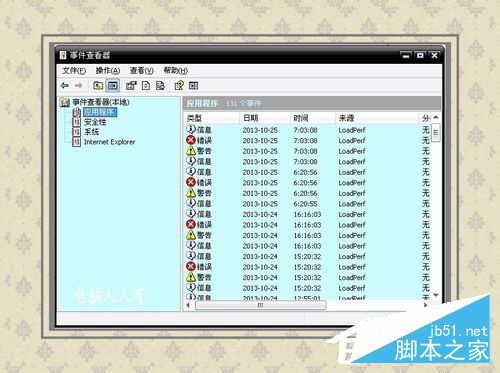Click the Help toolbar icon
The image size is (500, 373).
coord(179,86)
